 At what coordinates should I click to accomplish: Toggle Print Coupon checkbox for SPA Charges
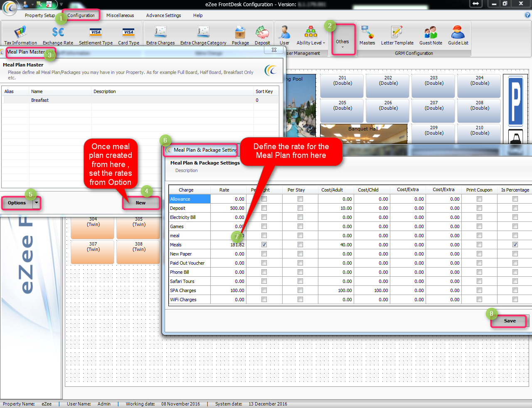[479, 290]
